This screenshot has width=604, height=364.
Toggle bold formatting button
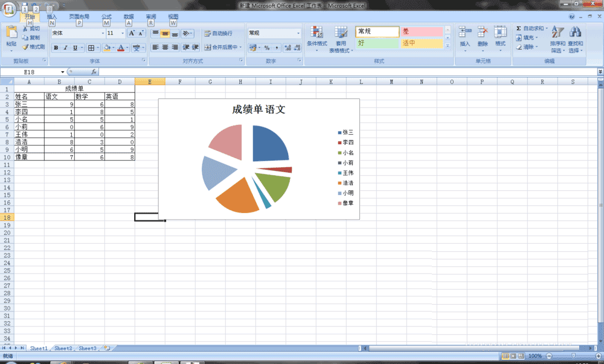click(56, 48)
